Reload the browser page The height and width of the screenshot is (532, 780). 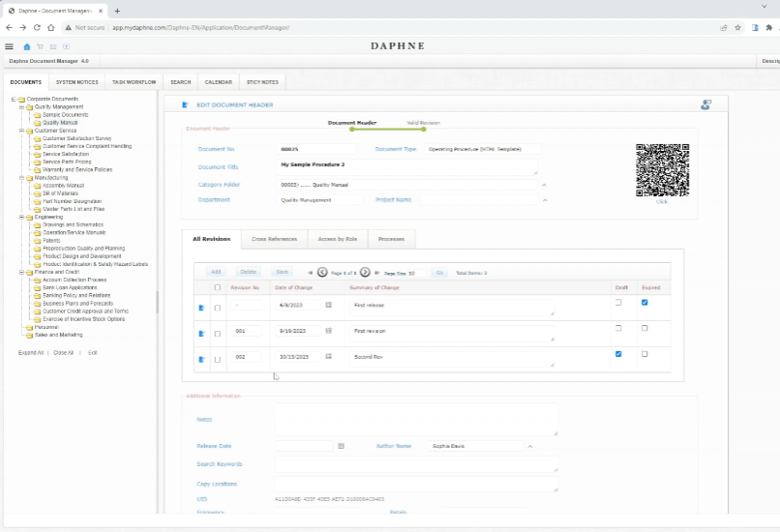click(x=37, y=27)
